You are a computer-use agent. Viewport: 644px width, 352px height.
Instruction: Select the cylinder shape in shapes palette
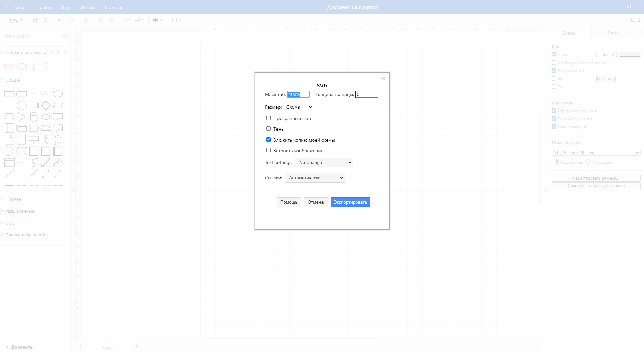34,117
